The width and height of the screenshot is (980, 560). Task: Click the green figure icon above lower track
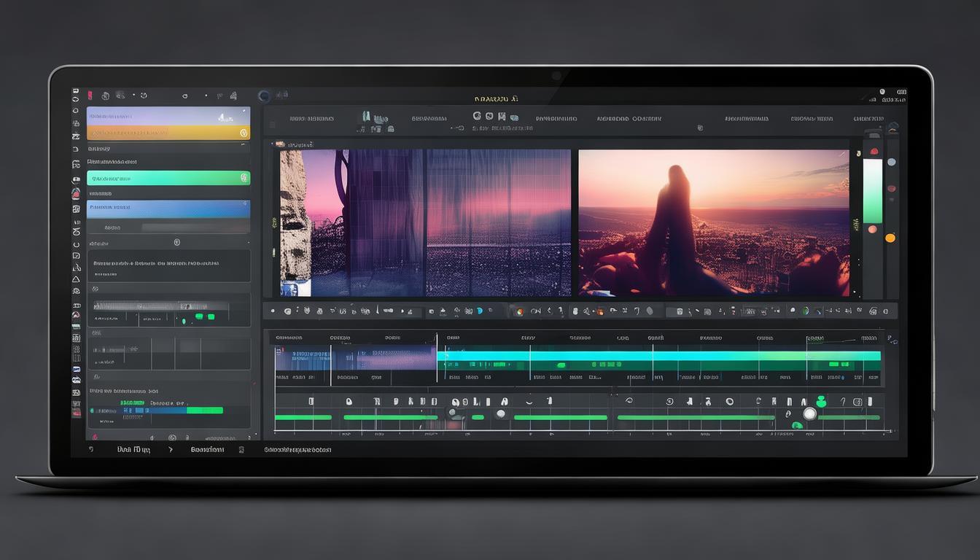pyautogui.click(x=821, y=402)
